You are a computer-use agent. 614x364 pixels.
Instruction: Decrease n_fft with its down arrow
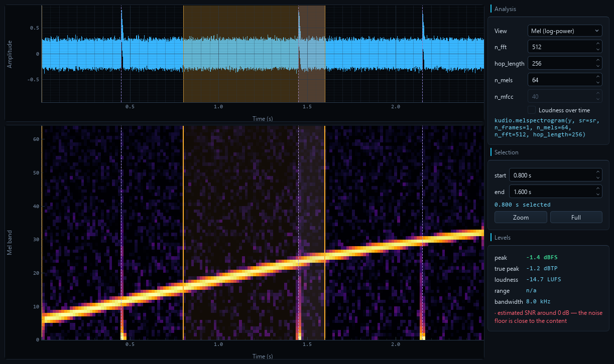[597, 50]
